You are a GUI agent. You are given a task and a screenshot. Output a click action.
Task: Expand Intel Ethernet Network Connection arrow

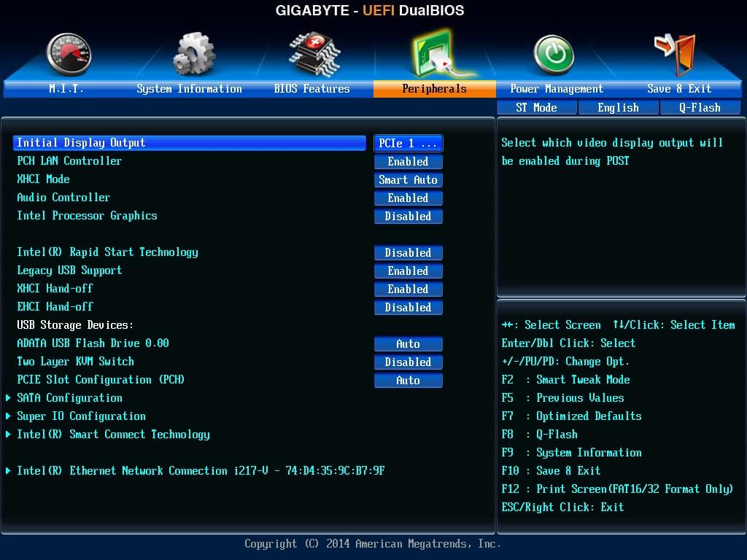pos(9,470)
